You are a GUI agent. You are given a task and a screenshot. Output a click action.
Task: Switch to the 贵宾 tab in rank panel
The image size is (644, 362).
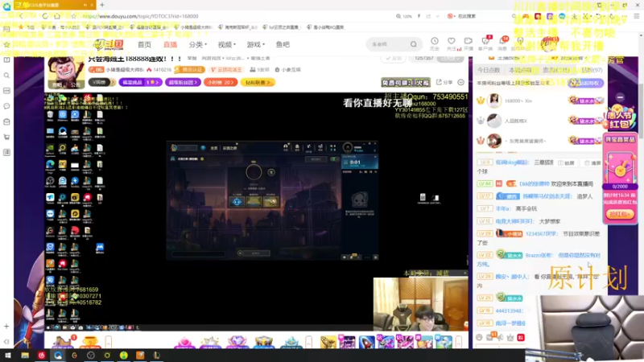tap(555, 70)
